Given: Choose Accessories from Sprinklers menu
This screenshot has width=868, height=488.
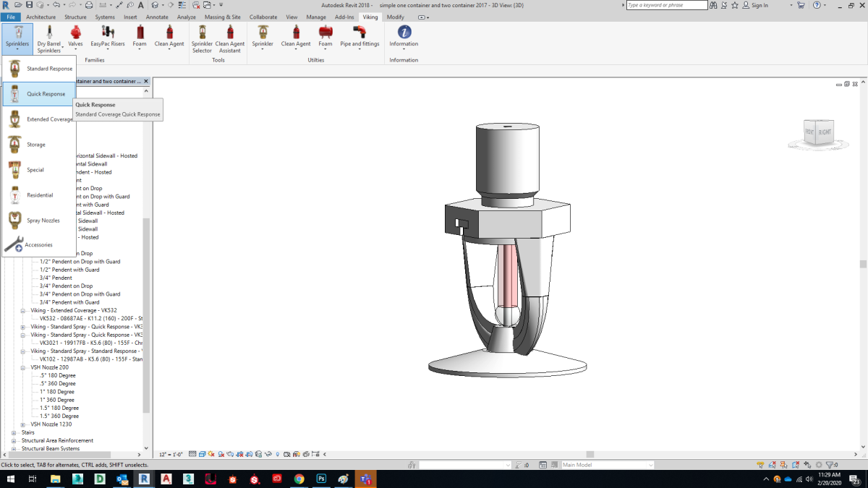Looking at the screenshot, I should (39, 245).
